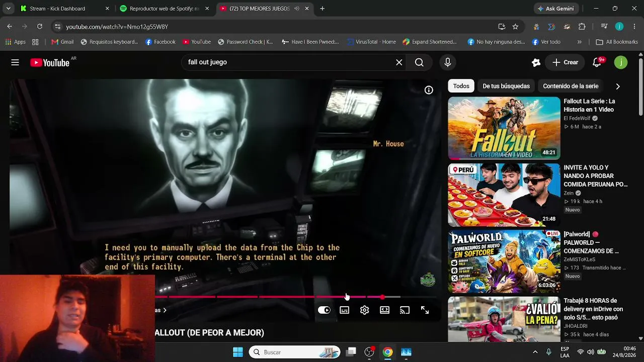Viewport: 644px width, 362px height.
Task: Run the YouTube search with magnifier button
Action: coord(419,62)
